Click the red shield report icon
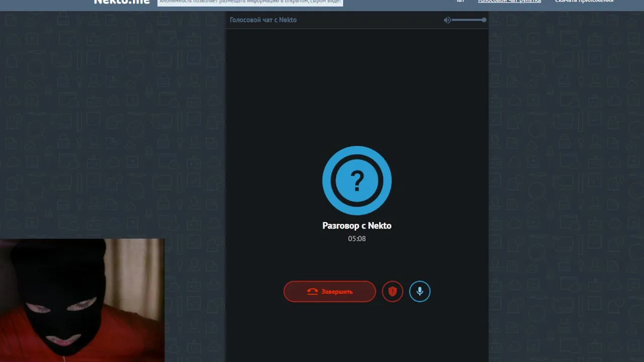 [392, 292]
